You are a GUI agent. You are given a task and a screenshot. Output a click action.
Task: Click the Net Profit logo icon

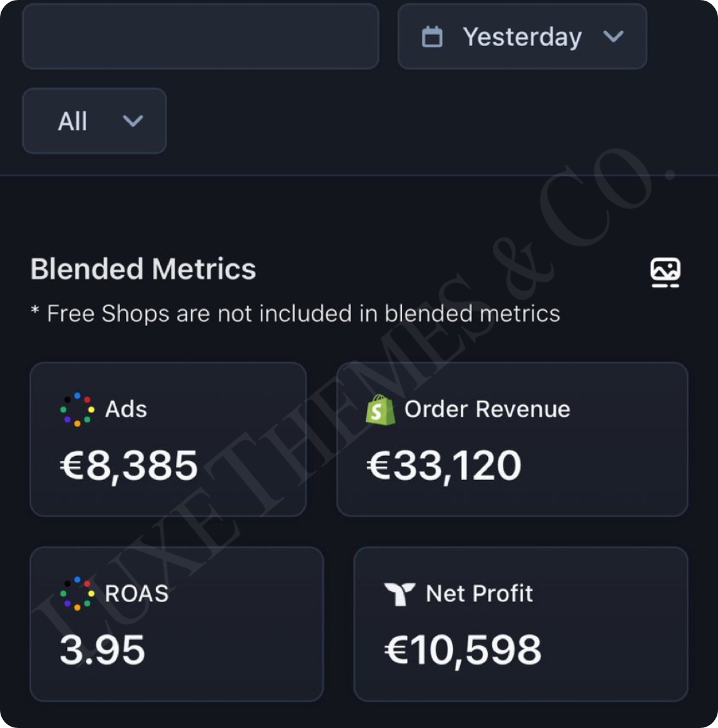399,594
